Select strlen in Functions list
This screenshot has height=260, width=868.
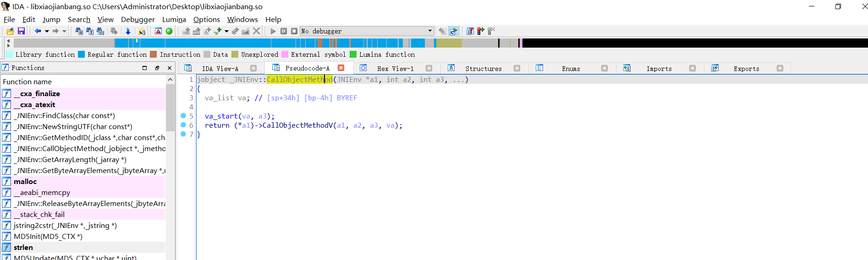[83, 247]
